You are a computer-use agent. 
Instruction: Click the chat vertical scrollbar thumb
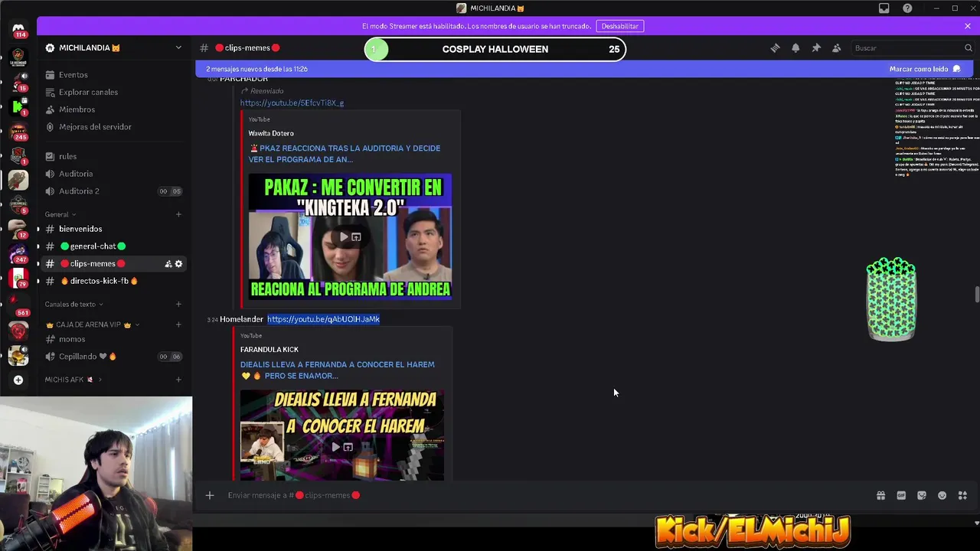click(x=976, y=295)
